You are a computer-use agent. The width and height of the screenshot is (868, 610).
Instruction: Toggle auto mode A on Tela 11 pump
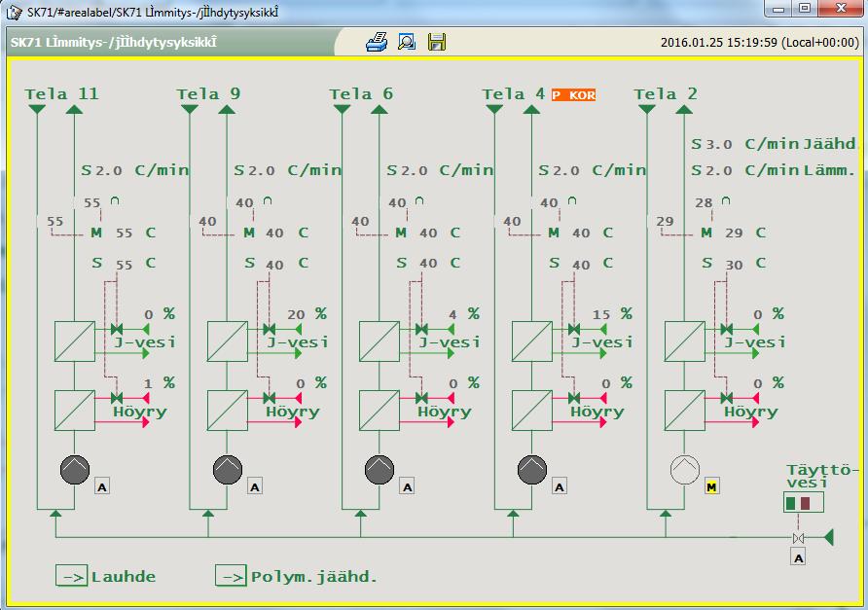pyautogui.click(x=102, y=487)
